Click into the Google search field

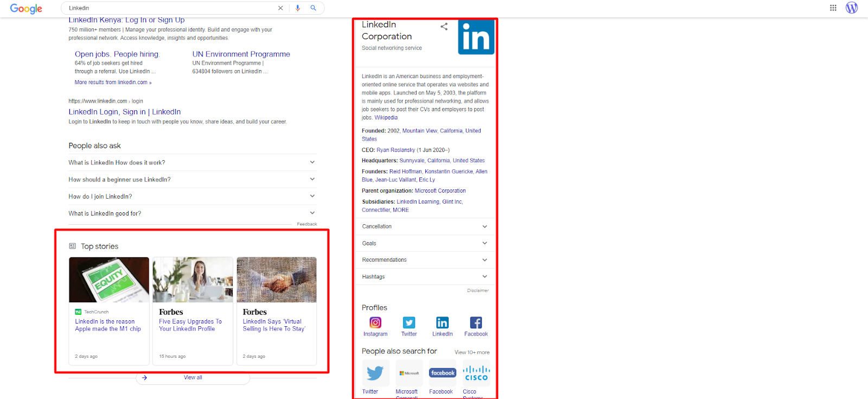[x=171, y=8]
